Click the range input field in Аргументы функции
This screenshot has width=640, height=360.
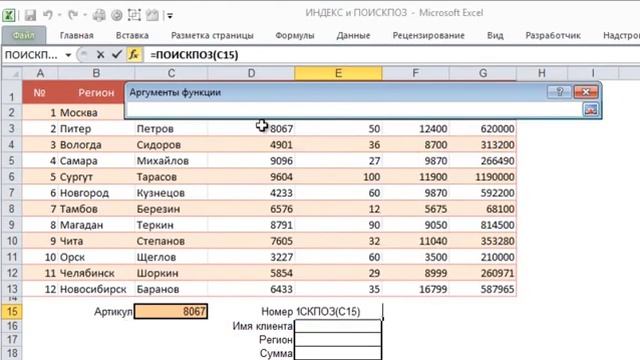pyautogui.click(x=354, y=109)
